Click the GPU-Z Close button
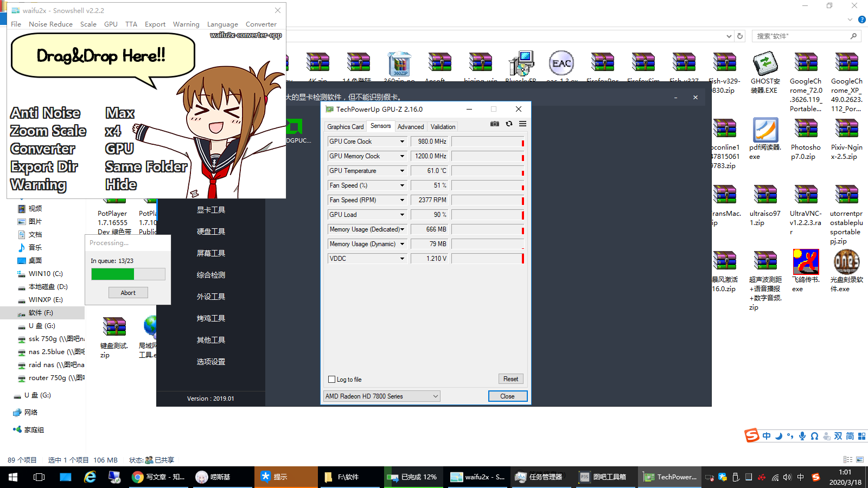Viewport: 868px width, 488px height. 507,396
